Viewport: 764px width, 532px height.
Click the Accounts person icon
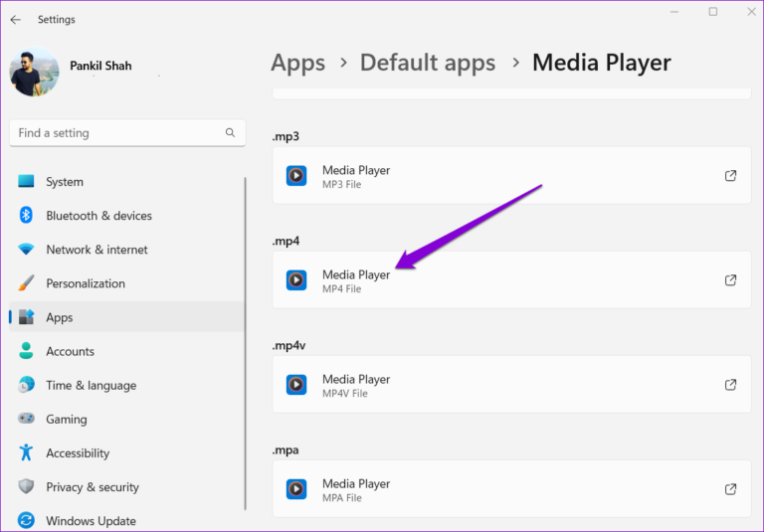pyautogui.click(x=26, y=351)
